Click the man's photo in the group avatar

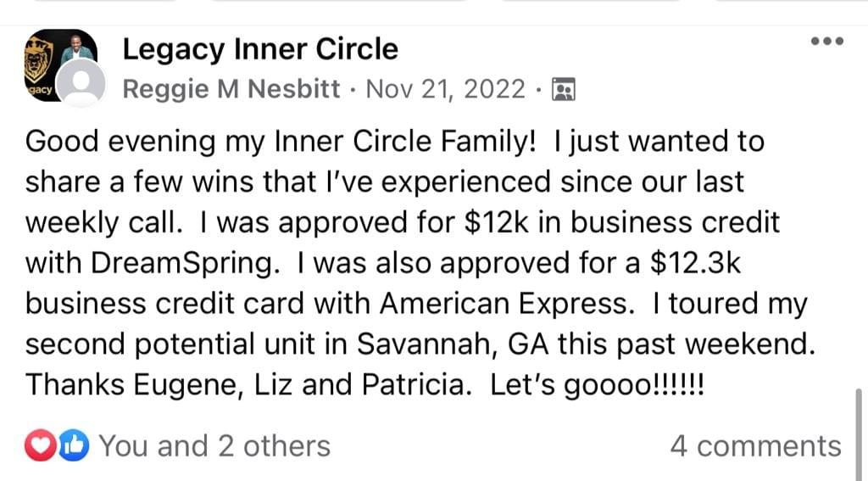(76, 48)
